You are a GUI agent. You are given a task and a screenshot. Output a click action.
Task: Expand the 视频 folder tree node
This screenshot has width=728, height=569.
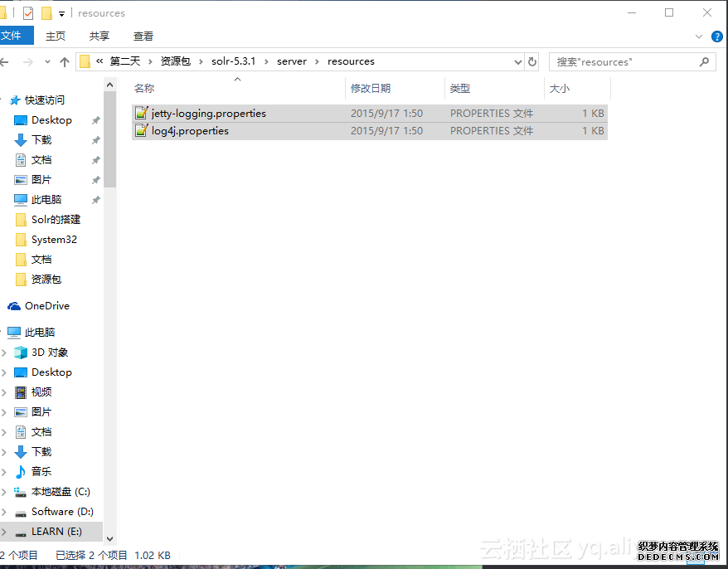point(4,392)
